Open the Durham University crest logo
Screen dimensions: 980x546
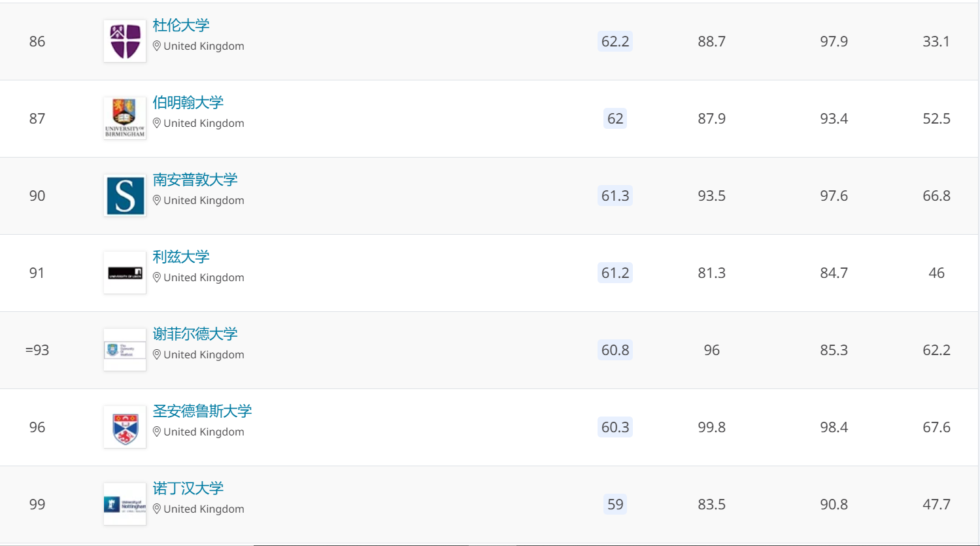[x=125, y=41]
